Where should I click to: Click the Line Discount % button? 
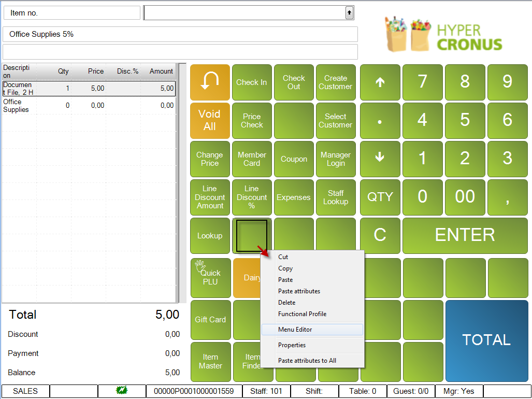point(252,197)
